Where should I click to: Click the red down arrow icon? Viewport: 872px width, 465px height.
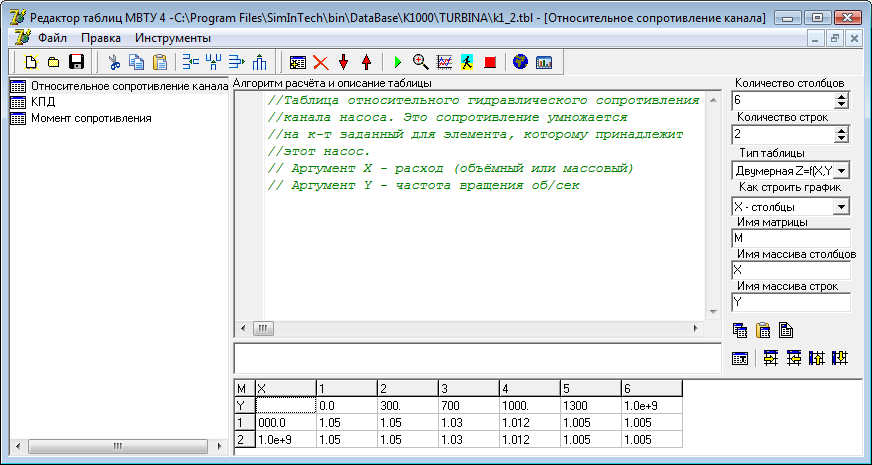coord(344,62)
